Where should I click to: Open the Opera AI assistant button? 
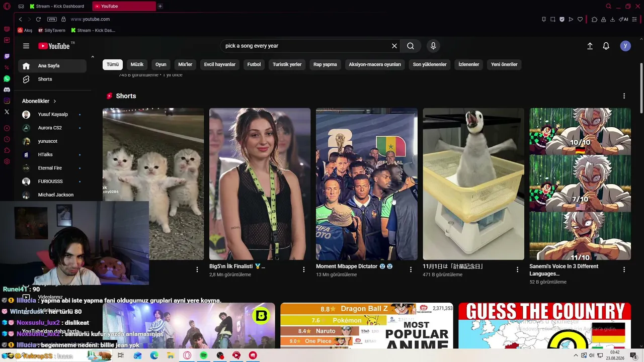(624, 19)
